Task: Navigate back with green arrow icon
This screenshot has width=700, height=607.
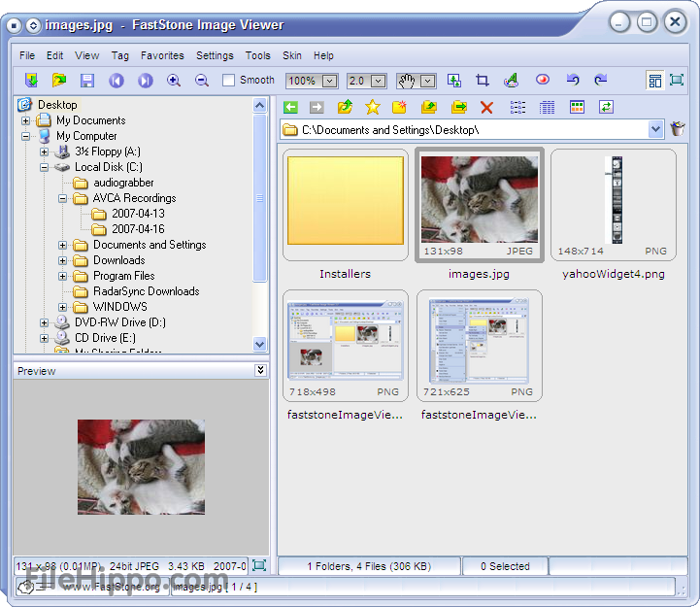Action: (290, 107)
